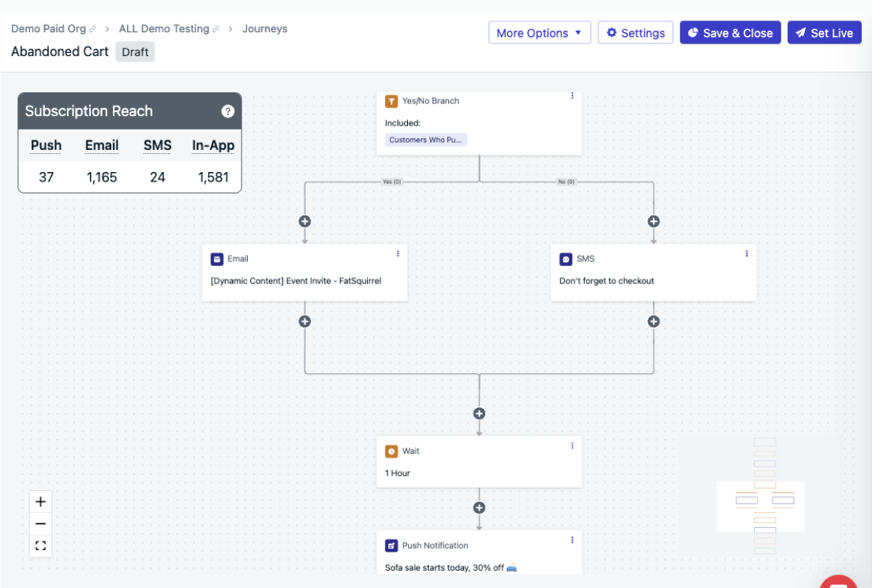Click the SMS node chat icon
Viewport: 872px width, 588px height.
(x=566, y=259)
